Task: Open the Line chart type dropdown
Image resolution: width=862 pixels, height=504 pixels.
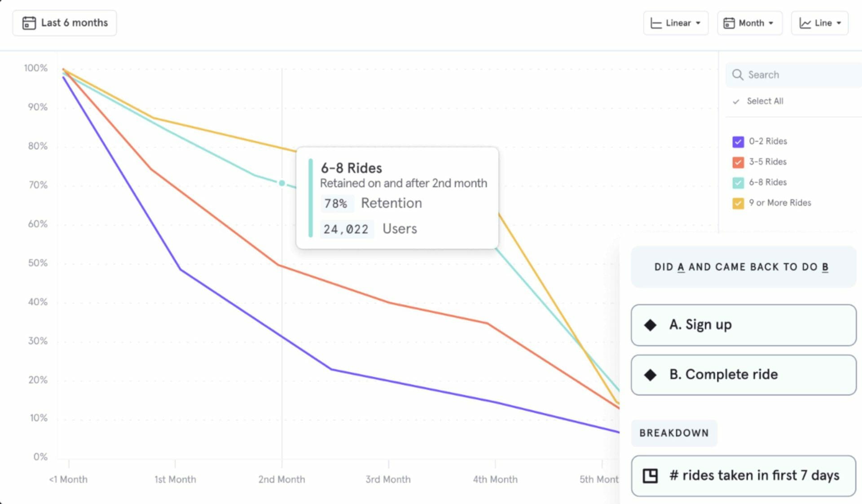Action: (819, 23)
